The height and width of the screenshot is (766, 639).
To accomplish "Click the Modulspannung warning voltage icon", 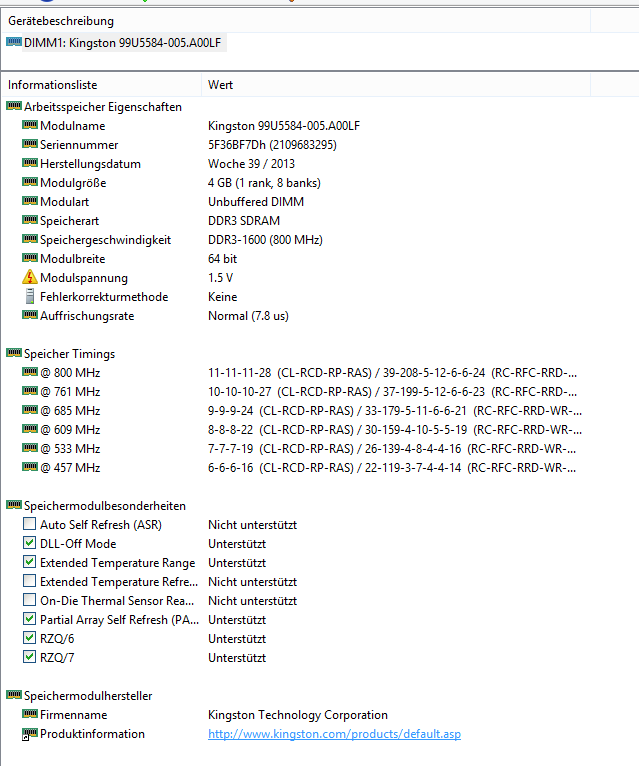I will tap(30, 277).
